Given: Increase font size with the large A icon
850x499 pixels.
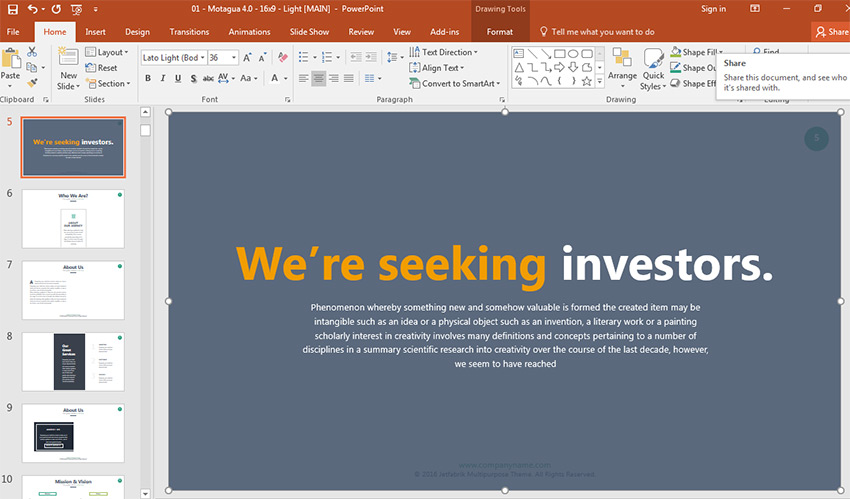Looking at the screenshot, I should [x=247, y=57].
